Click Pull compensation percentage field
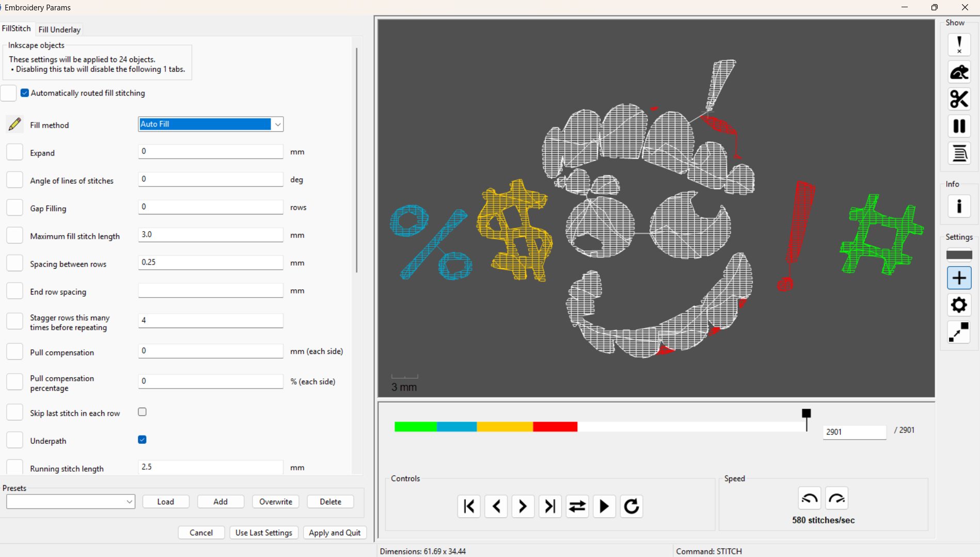The image size is (980, 557). click(x=211, y=381)
